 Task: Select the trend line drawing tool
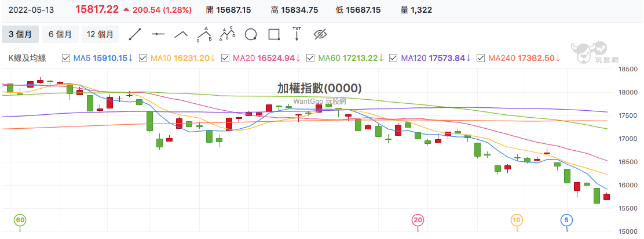[x=135, y=34]
